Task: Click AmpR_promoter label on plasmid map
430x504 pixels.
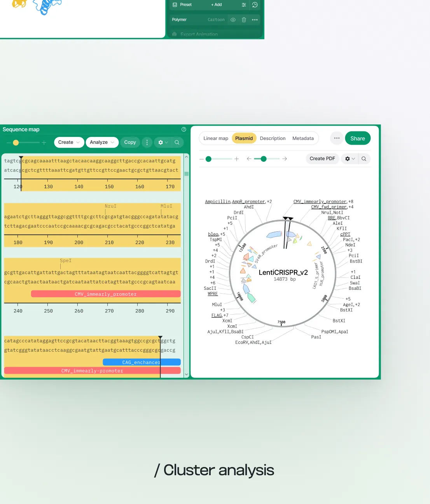Action: click(x=248, y=201)
